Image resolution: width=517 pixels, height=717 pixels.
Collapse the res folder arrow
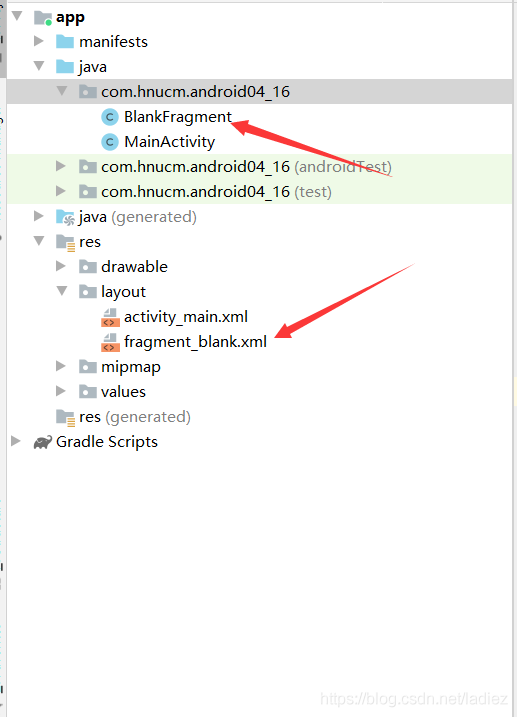point(39,241)
